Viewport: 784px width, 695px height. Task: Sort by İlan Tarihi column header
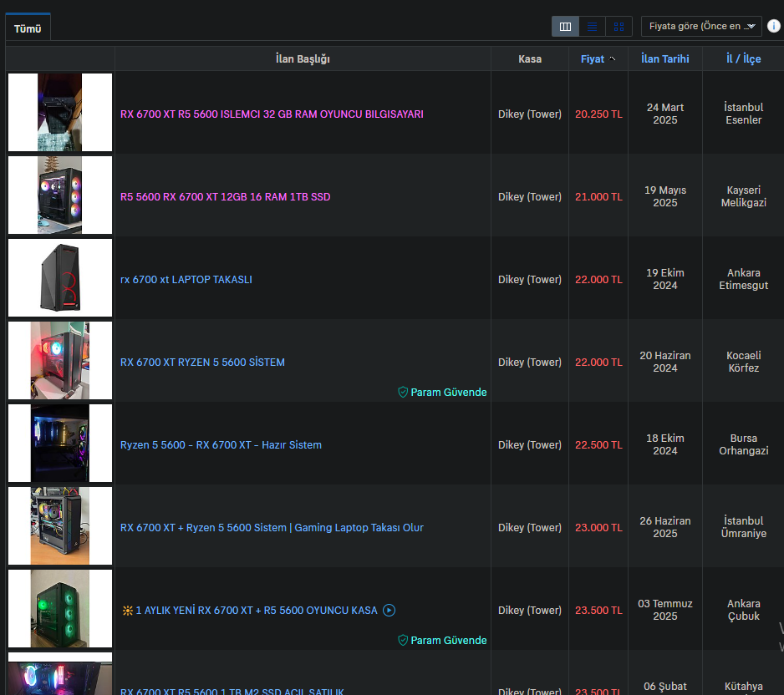665,59
